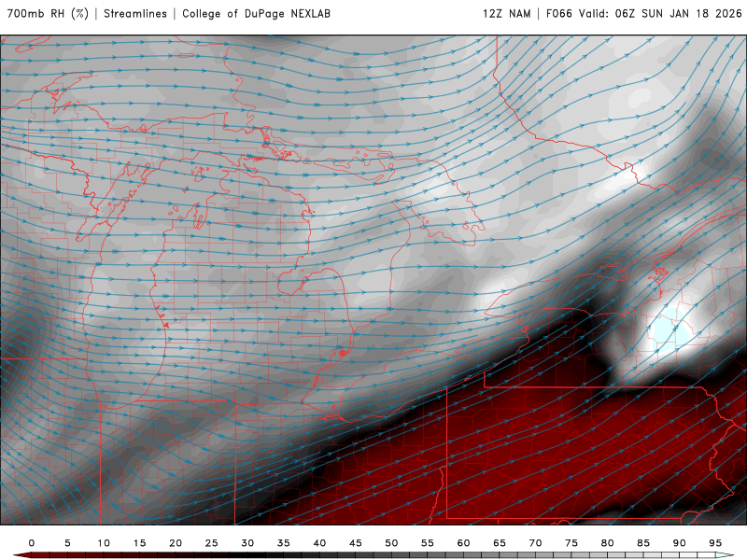Click the colorbar label '65'
747x560 pixels.
(500, 543)
